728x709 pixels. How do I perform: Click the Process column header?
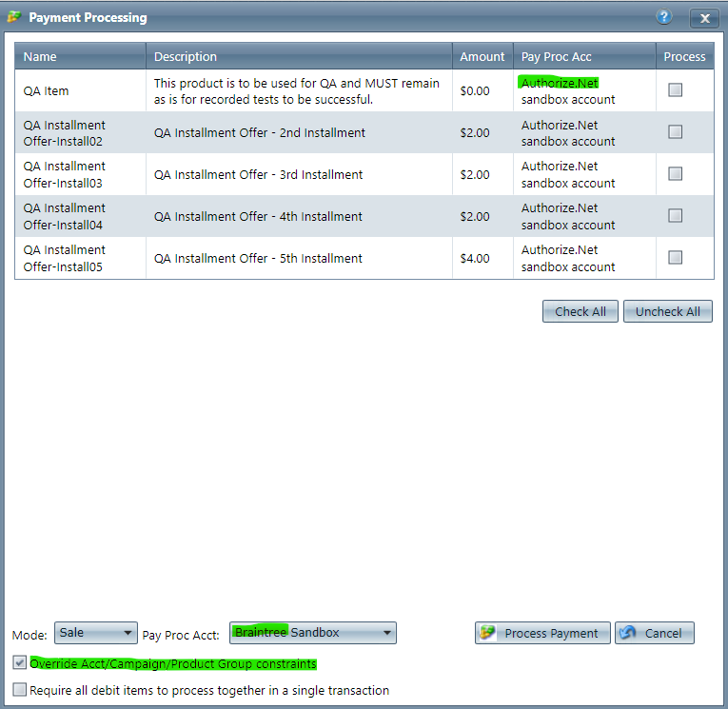pyautogui.click(x=685, y=56)
